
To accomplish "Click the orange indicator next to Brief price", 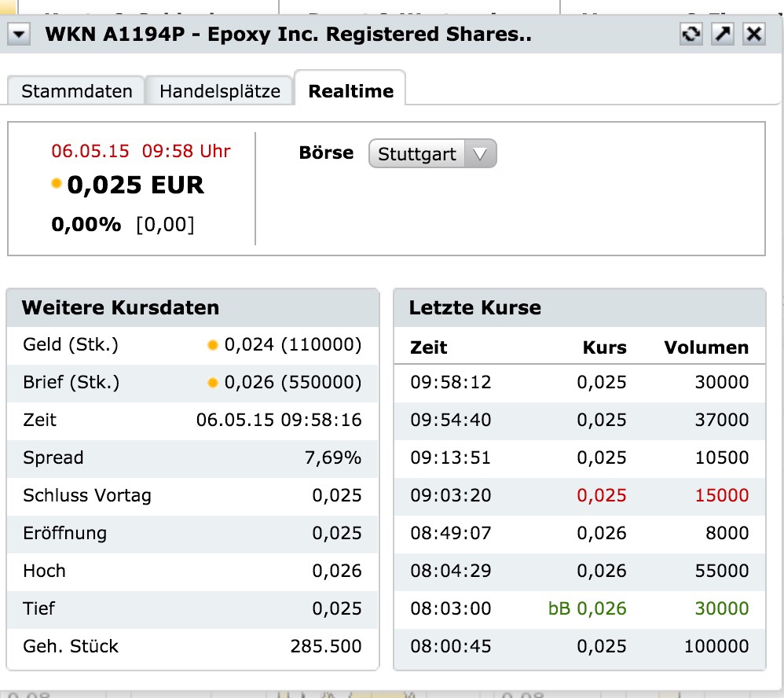I will [x=213, y=383].
